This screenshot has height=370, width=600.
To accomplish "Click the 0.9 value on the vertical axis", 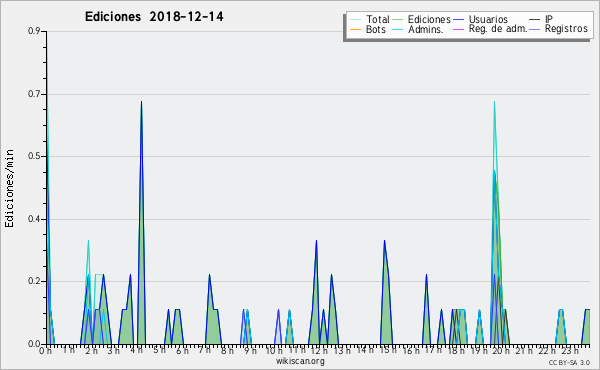I will point(35,31).
